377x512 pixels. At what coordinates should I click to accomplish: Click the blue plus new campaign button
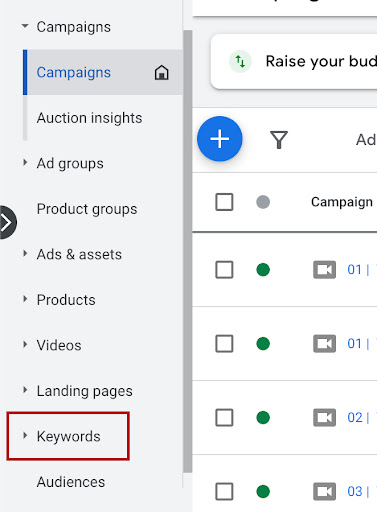point(220,139)
